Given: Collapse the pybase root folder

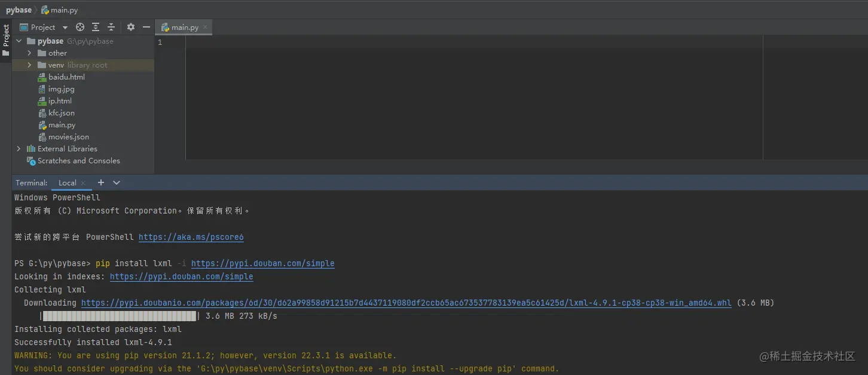Looking at the screenshot, I should 19,41.
